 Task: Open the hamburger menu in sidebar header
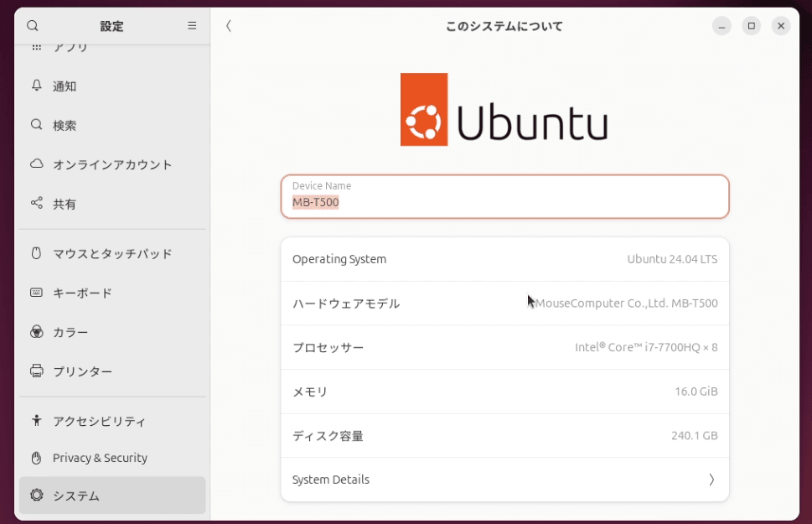click(192, 26)
